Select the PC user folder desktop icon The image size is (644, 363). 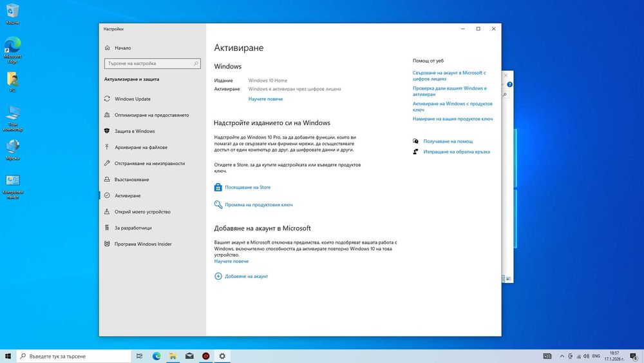click(x=12, y=82)
